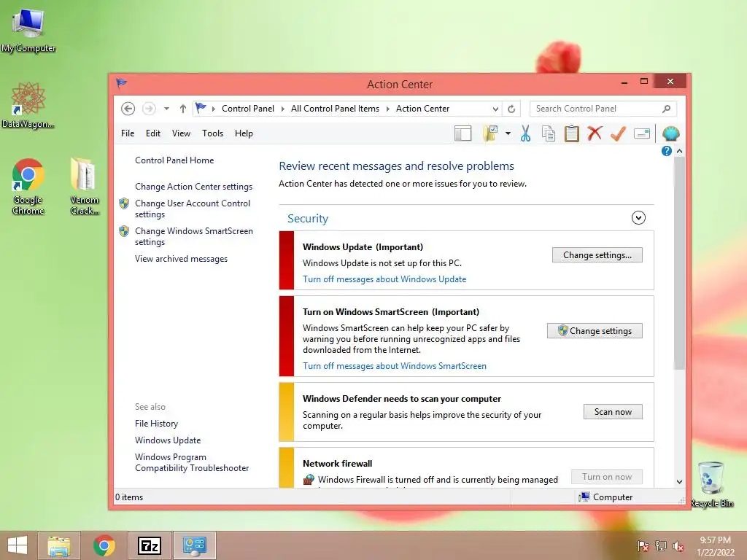This screenshot has width=747, height=560.
Task: Open Chrome from the taskbar
Action: click(x=104, y=545)
